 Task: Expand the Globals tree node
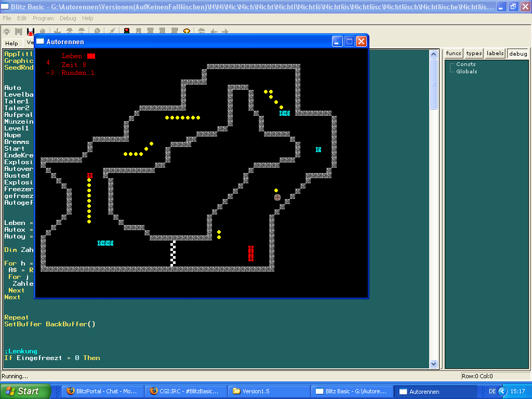pos(451,72)
